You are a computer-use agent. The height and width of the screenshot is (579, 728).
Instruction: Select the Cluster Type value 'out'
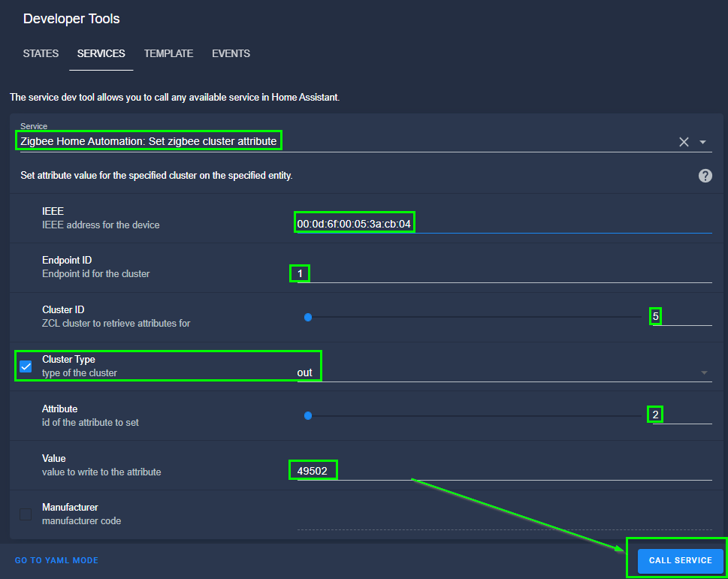coord(304,372)
